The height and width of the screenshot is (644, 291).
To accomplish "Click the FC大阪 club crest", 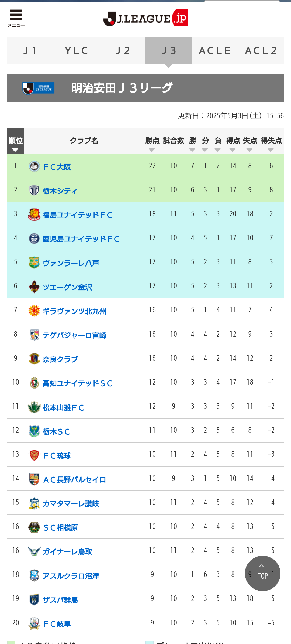I will click(x=34, y=166).
